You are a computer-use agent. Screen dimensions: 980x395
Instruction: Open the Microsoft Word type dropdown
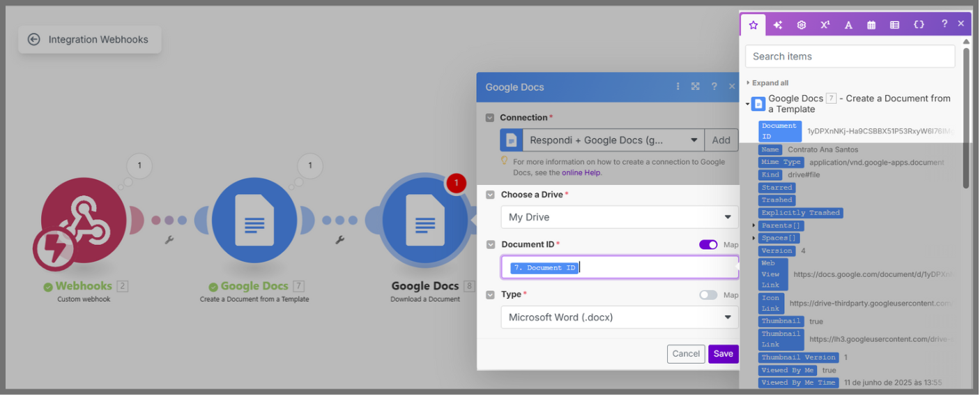point(619,318)
